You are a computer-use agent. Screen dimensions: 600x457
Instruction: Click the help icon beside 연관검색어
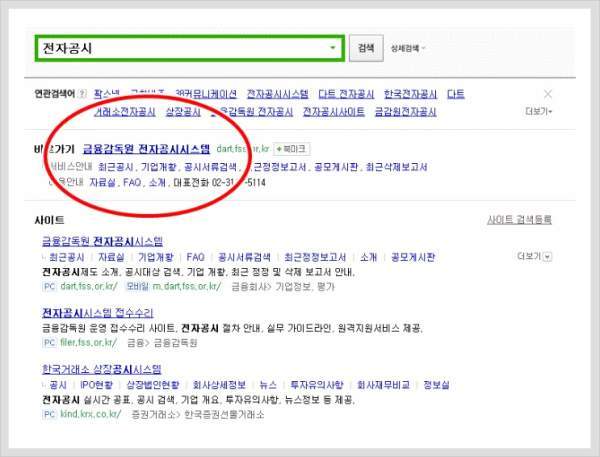(82, 94)
